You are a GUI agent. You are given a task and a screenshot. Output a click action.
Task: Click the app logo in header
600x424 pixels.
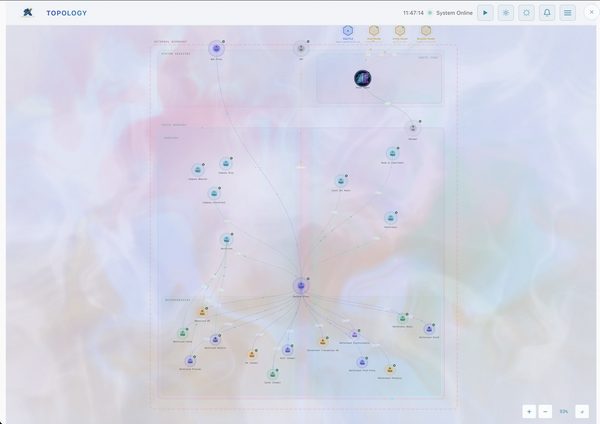click(27, 13)
